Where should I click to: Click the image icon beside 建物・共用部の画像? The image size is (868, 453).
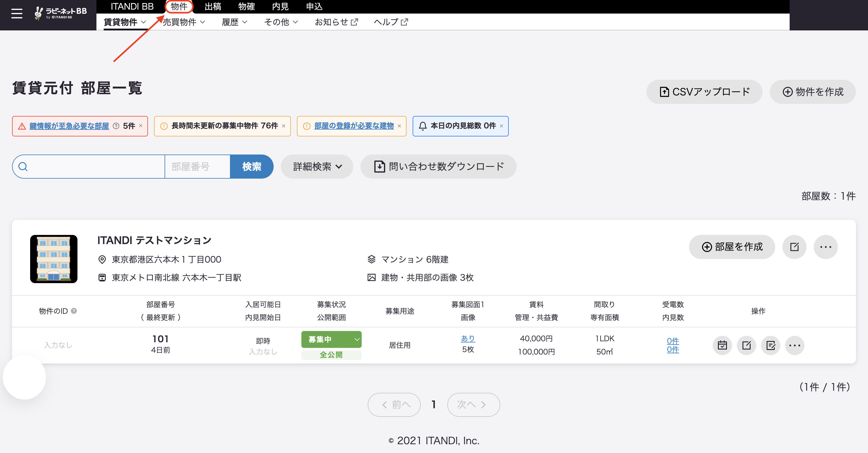pyautogui.click(x=371, y=277)
